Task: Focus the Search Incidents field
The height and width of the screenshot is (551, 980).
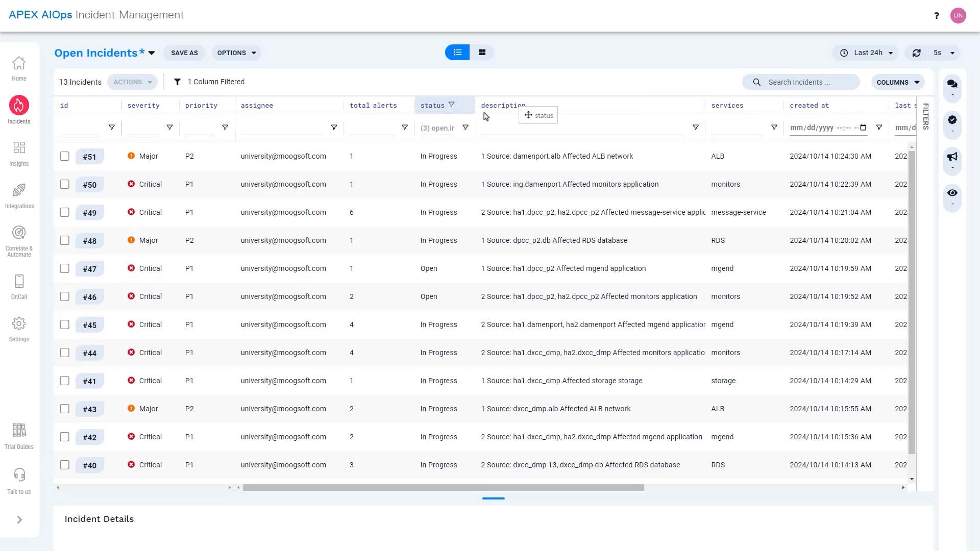Action: click(801, 82)
